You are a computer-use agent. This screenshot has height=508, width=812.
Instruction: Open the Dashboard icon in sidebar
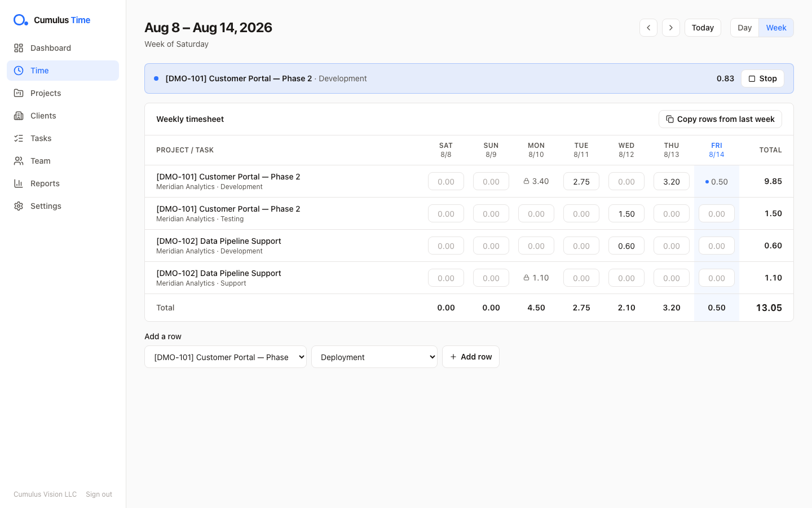pos(19,48)
